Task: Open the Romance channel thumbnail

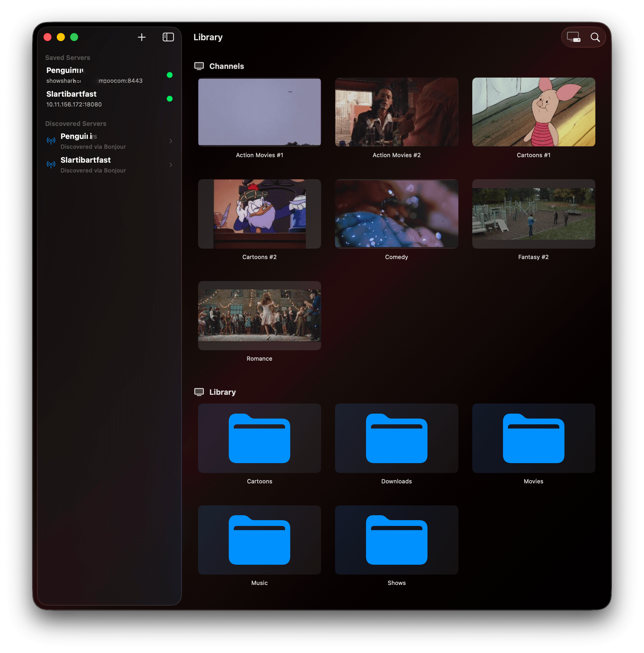Action: (259, 315)
